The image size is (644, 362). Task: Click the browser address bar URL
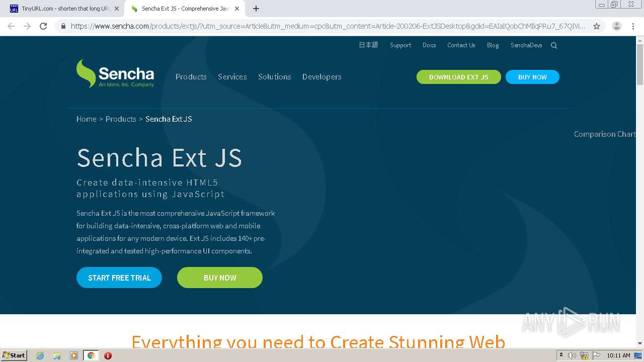pyautogui.click(x=327, y=26)
